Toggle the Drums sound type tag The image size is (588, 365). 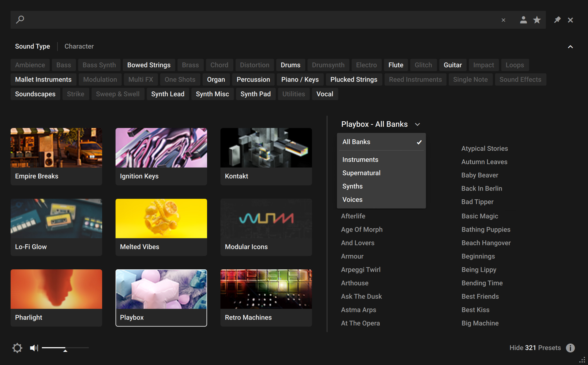pos(290,65)
